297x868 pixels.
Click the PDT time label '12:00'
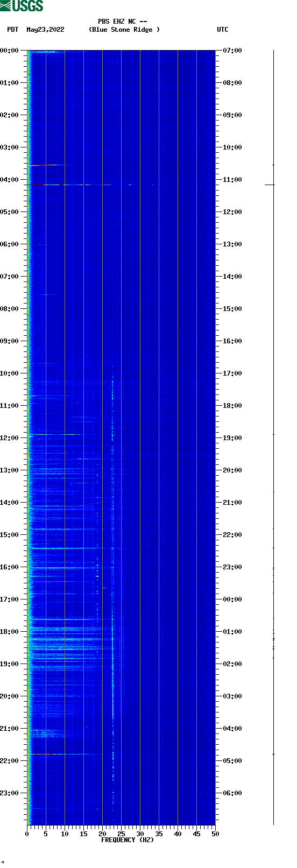[x=10, y=438]
